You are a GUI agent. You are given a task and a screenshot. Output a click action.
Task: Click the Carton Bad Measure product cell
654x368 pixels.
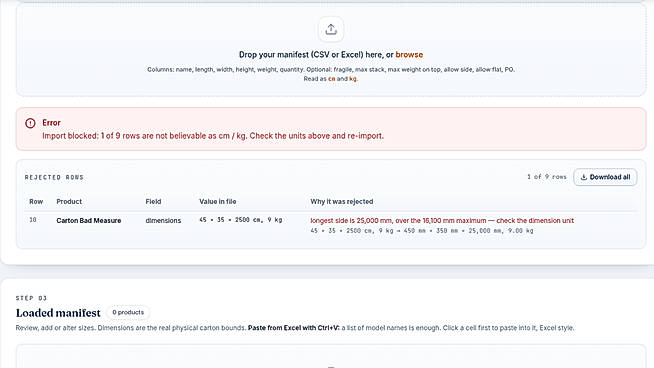coord(88,220)
